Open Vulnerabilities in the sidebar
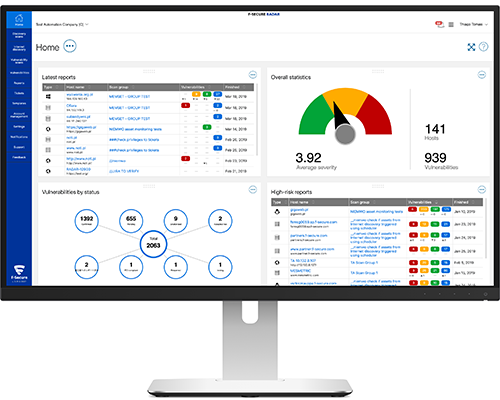Screen dimensions: 500x400 click(x=19, y=72)
